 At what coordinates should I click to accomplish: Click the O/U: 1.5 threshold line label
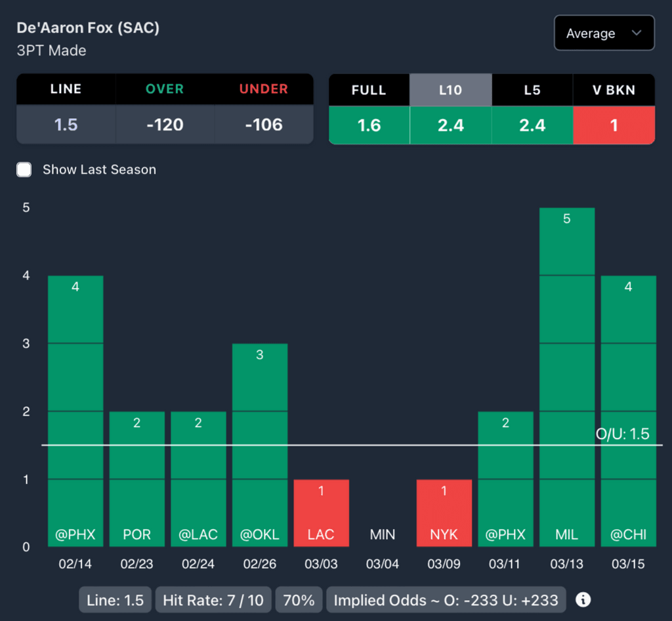(622, 434)
